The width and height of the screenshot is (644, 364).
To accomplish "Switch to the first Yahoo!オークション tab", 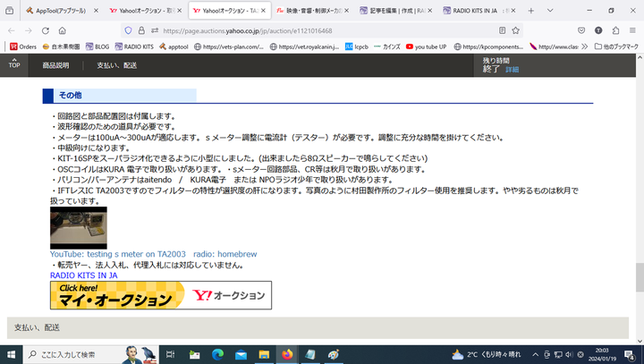I will pos(146,11).
